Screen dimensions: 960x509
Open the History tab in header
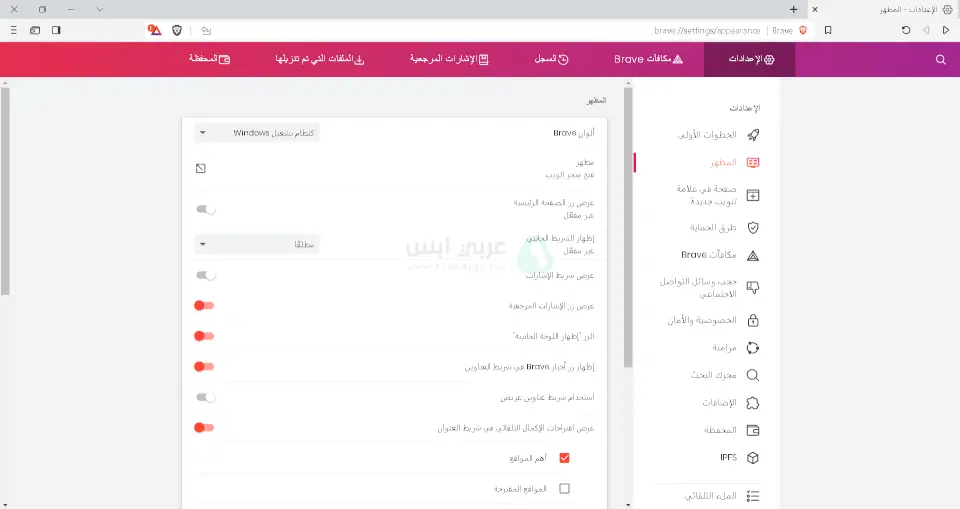[x=552, y=59]
